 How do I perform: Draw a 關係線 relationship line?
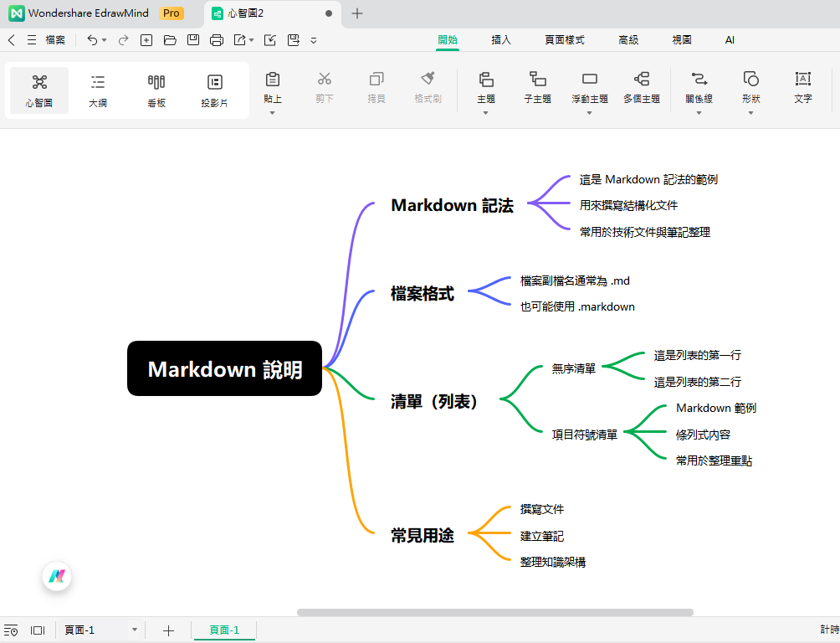(x=696, y=90)
